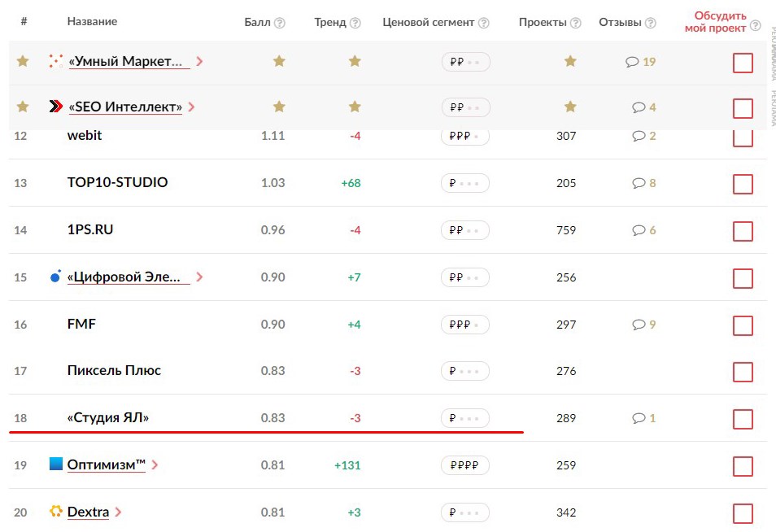Click projects count 759 for 1PS.RU
Viewport: 776px width, 532px height.
566,230
